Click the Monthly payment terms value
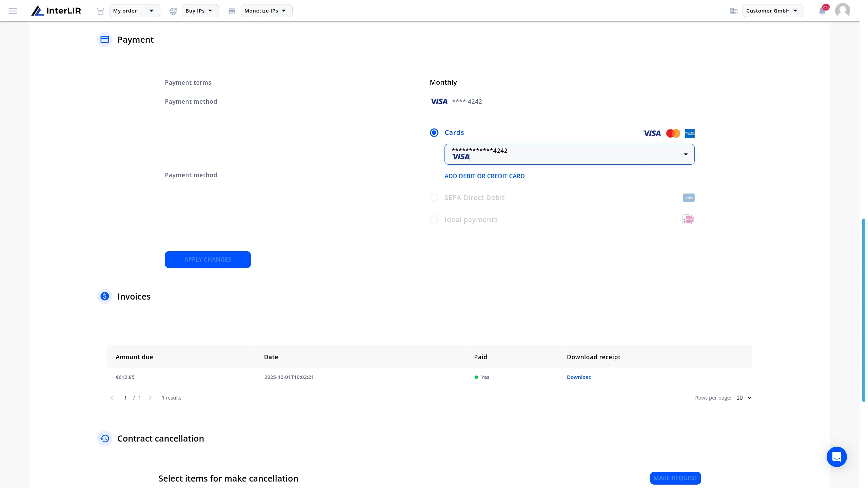 pos(443,82)
